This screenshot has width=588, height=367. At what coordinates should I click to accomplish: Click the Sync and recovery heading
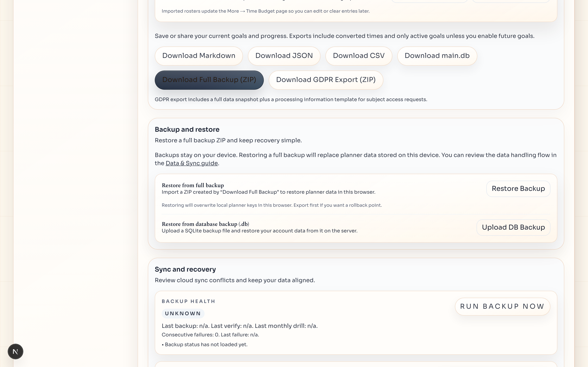pyautogui.click(x=185, y=269)
